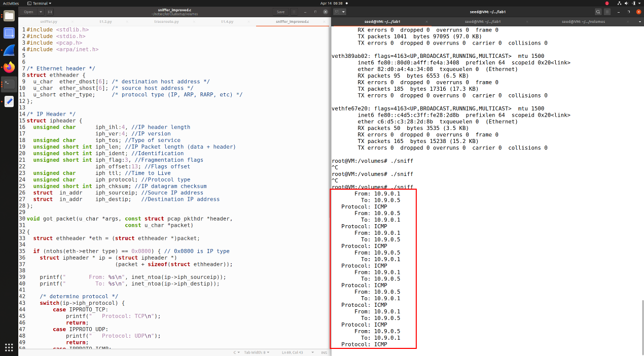Launch Firefox from the dock
The height and width of the screenshot is (356, 644).
point(9,67)
